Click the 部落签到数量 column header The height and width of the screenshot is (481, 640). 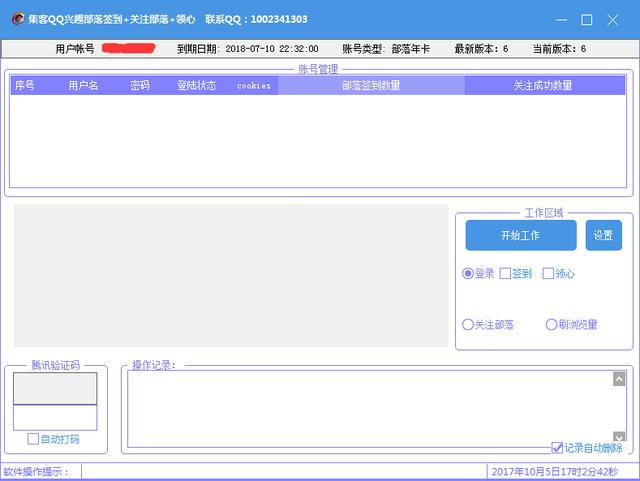tap(371, 86)
